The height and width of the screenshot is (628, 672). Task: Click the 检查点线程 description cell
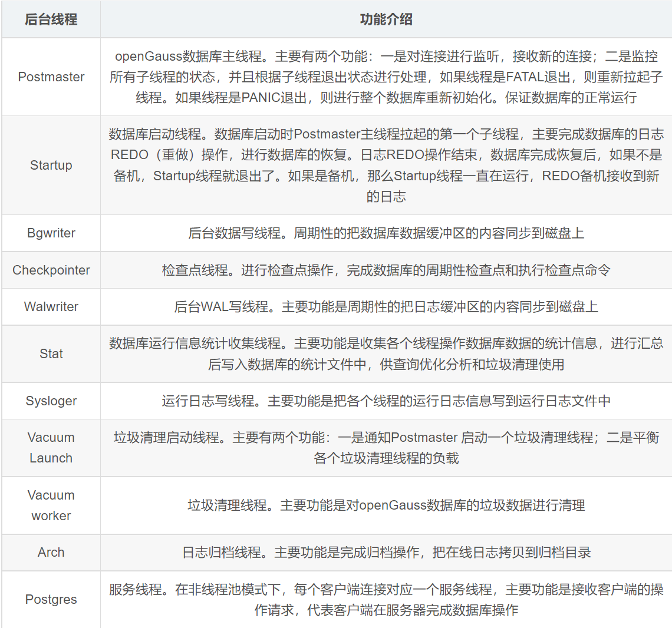pyautogui.click(x=386, y=270)
